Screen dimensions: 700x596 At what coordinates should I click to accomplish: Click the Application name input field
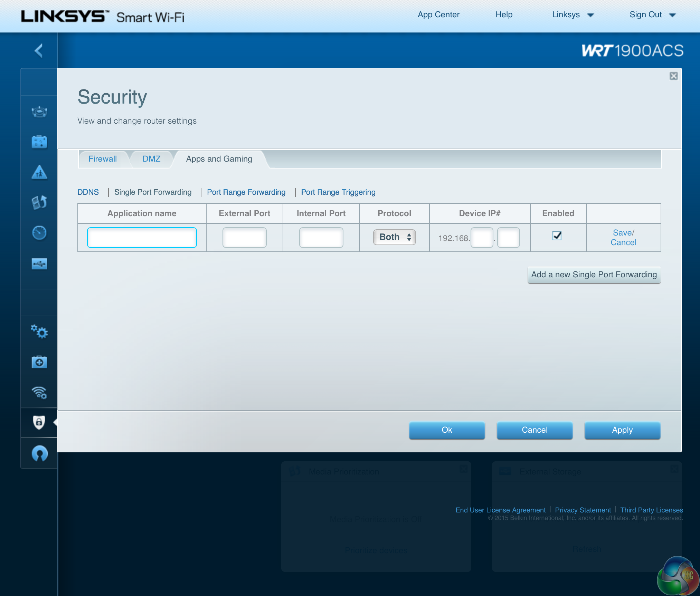142,238
